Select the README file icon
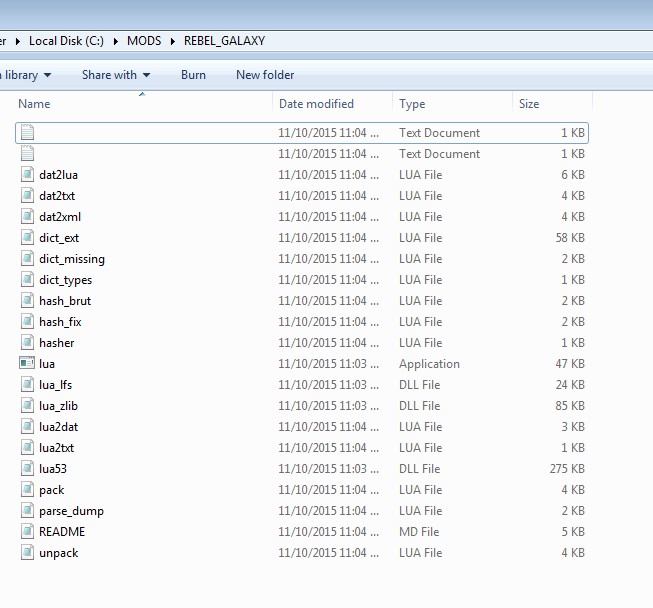653x608 pixels. [27, 531]
